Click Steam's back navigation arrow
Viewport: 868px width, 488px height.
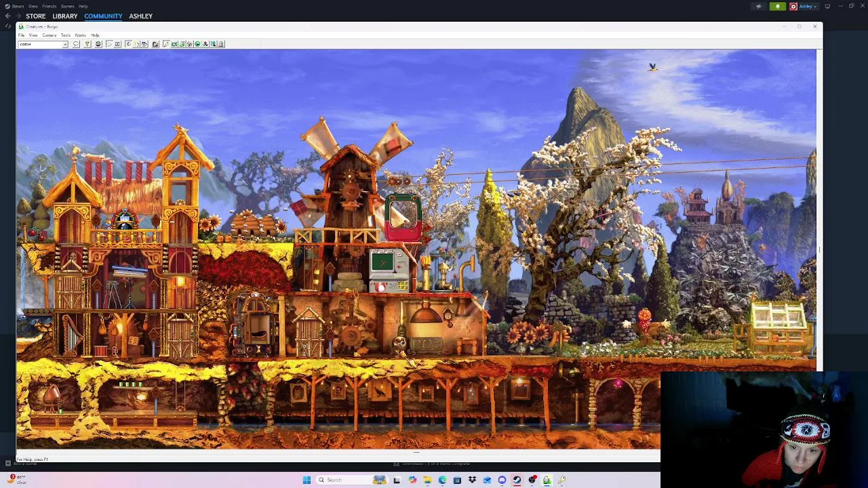(x=7, y=16)
